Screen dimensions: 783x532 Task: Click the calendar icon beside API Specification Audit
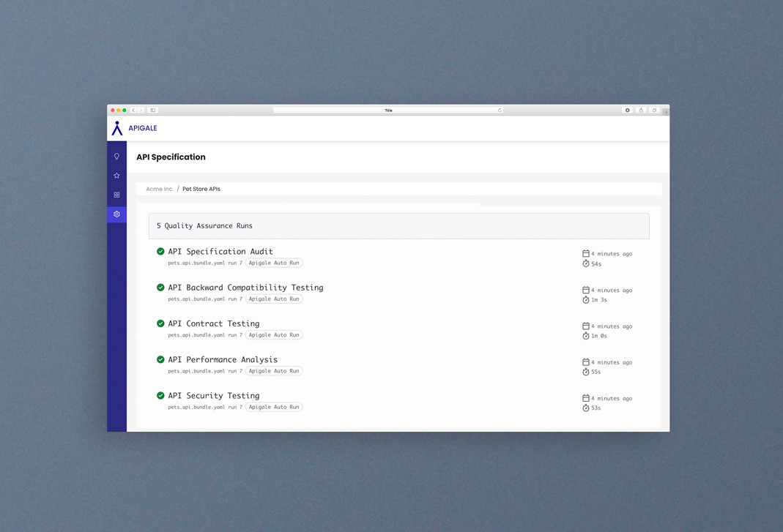pos(586,253)
